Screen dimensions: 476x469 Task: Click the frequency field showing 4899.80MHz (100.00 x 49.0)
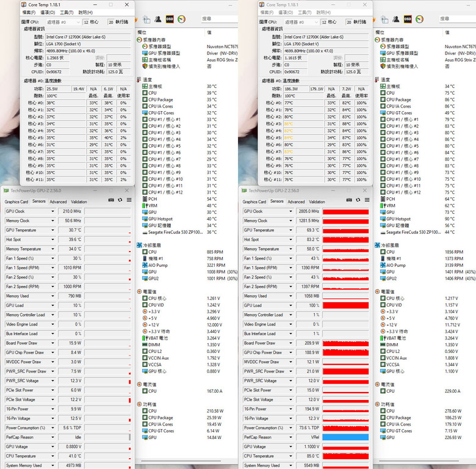tap(88, 51)
